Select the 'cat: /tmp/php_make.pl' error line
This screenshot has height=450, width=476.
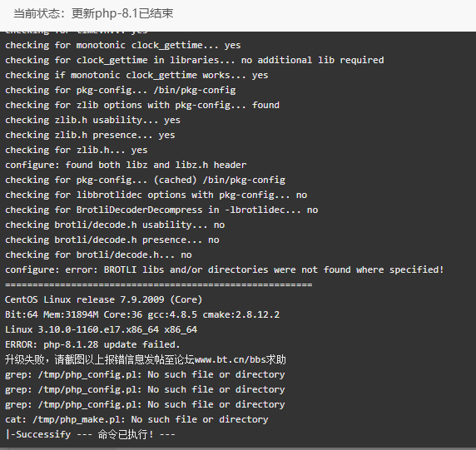click(x=136, y=420)
